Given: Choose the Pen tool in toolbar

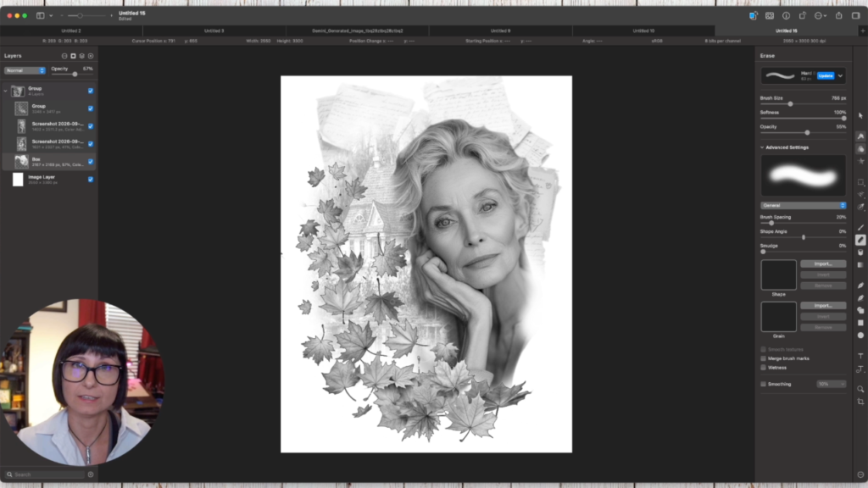Looking at the screenshot, I should coord(860,286).
